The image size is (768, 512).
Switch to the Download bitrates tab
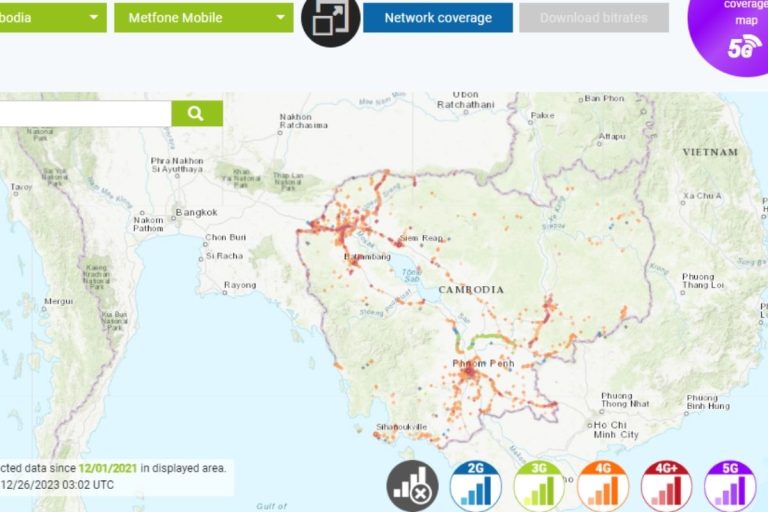coord(593,17)
